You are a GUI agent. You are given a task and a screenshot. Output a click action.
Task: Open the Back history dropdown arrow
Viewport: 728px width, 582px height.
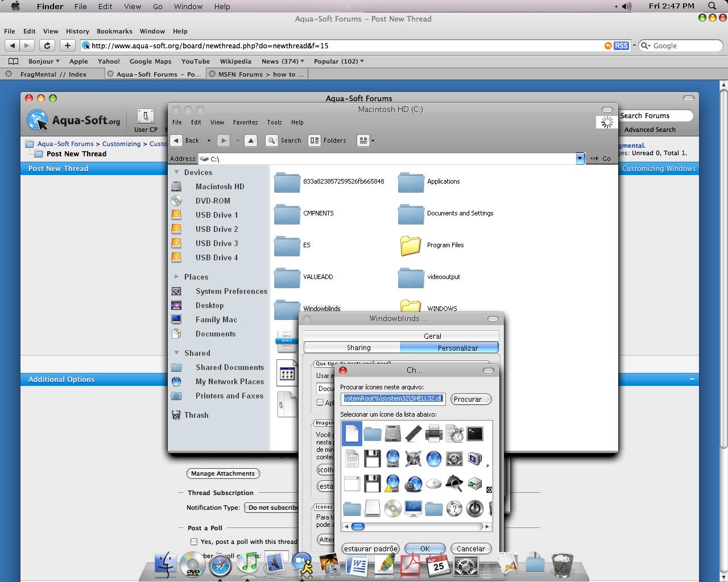click(209, 140)
